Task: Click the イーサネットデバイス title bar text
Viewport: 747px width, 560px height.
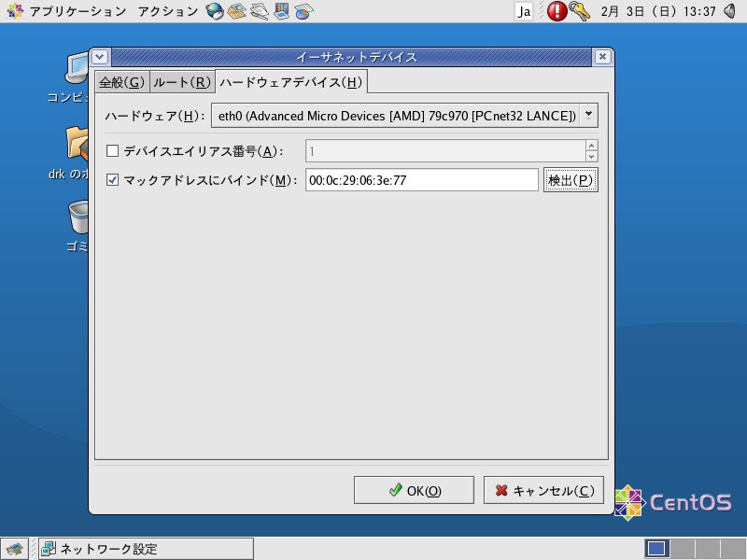Action: pyautogui.click(x=356, y=57)
